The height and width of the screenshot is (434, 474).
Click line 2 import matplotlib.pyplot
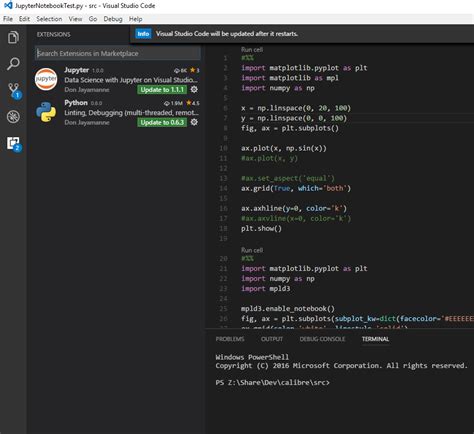coord(304,68)
